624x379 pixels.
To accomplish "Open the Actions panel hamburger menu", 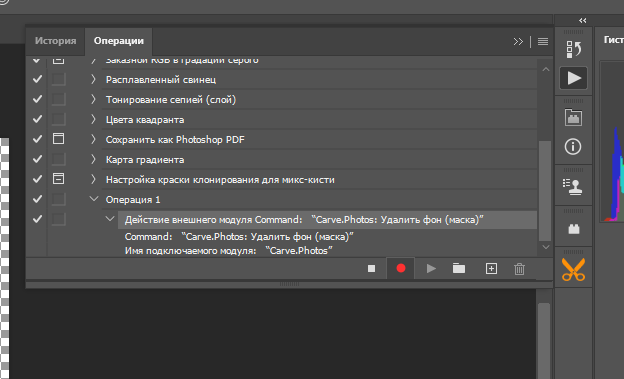I will coord(543,41).
